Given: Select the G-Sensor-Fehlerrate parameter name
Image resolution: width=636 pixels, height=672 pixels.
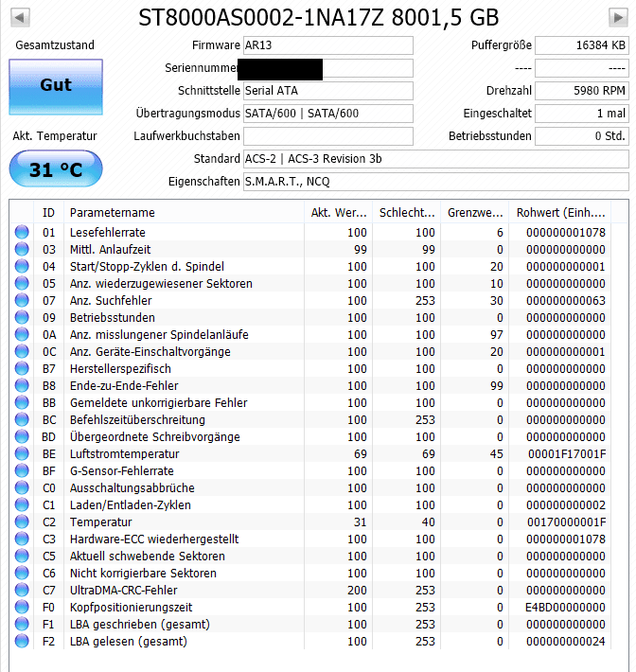Looking at the screenshot, I should pos(122,471).
